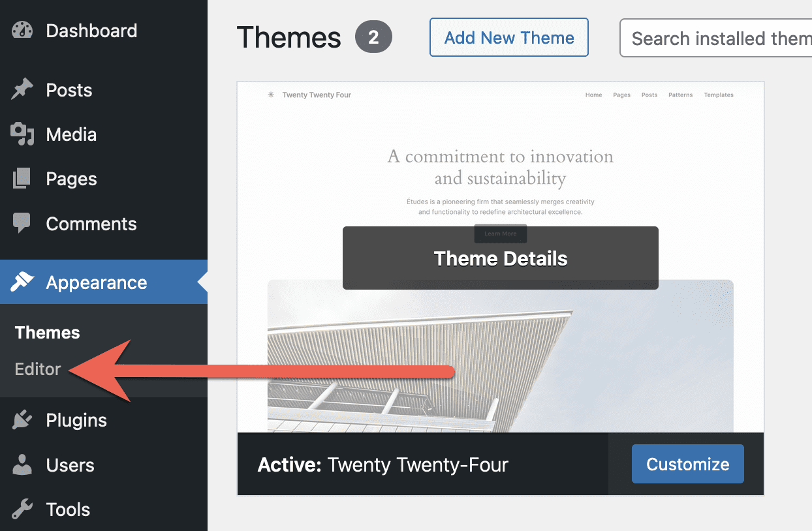812x531 pixels.
Task: Click the Appearance paintbrush icon
Action: point(22,282)
